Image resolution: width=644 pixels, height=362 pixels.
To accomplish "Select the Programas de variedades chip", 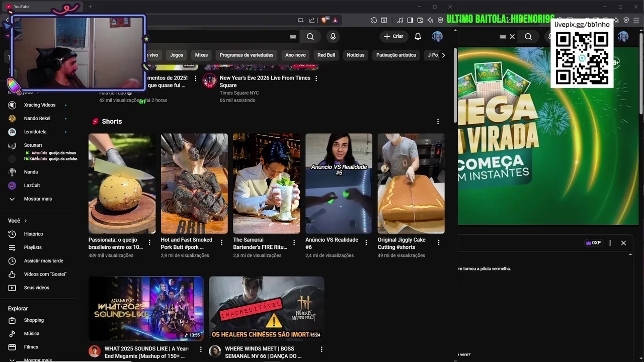I will 247,55.
